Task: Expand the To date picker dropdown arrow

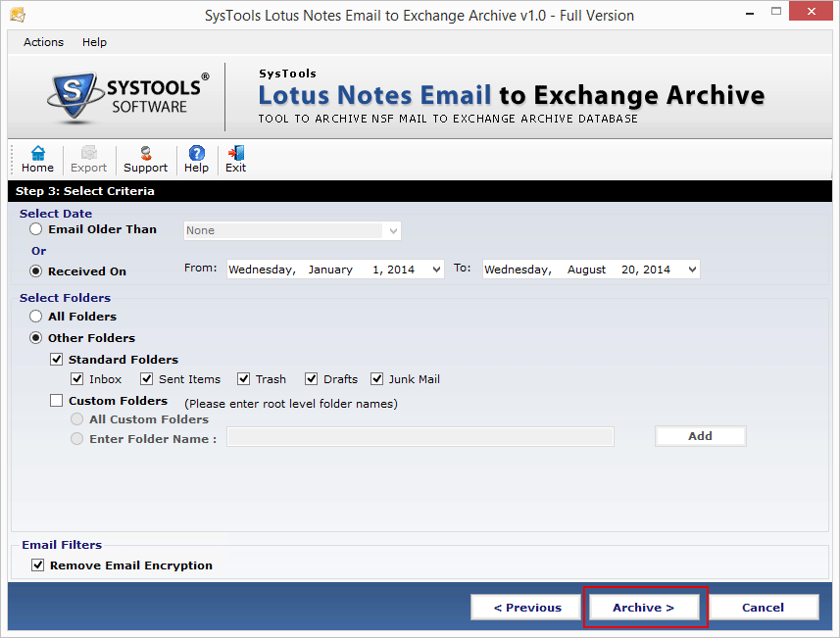Action: coord(693,269)
